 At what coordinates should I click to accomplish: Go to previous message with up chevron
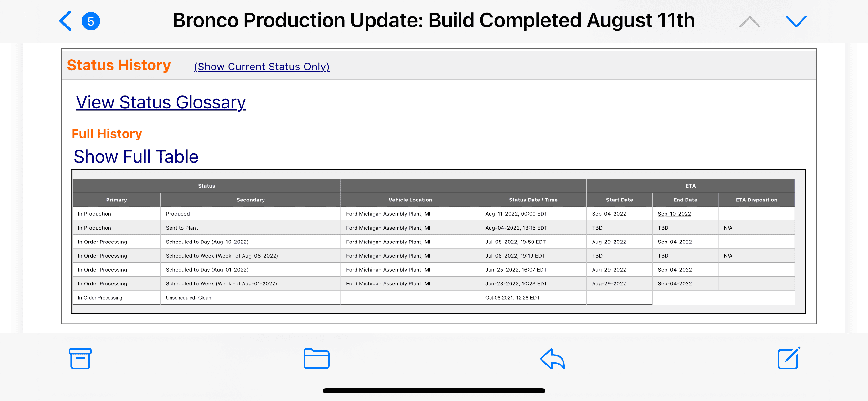pos(749,22)
